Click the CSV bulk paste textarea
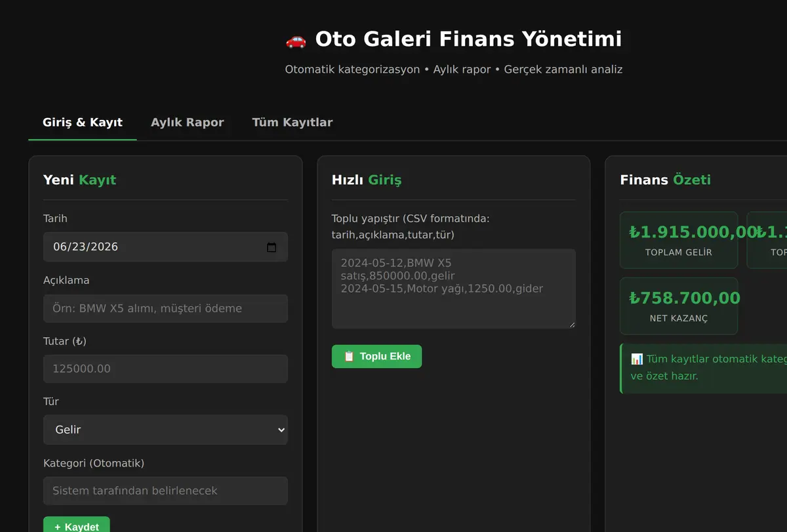 pos(453,289)
